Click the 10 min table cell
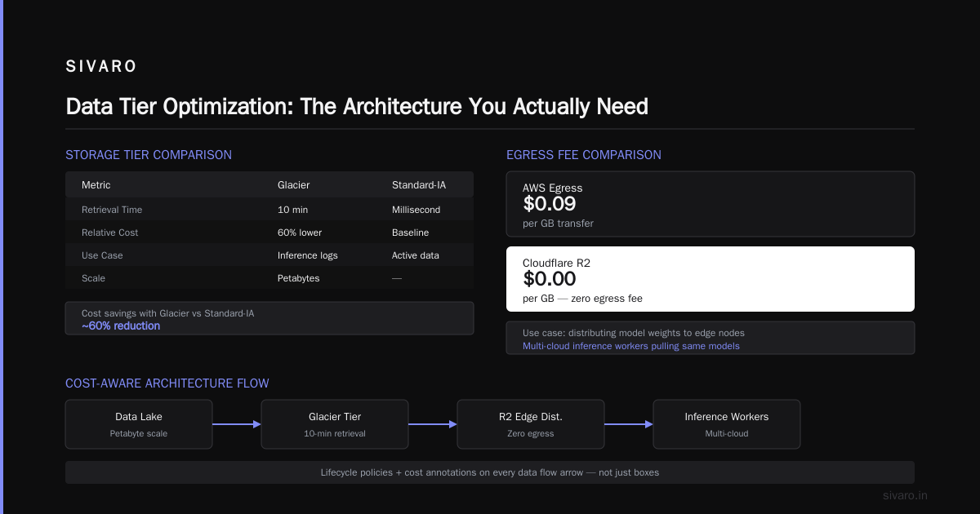This screenshot has height=514, width=980. [292, 210]
